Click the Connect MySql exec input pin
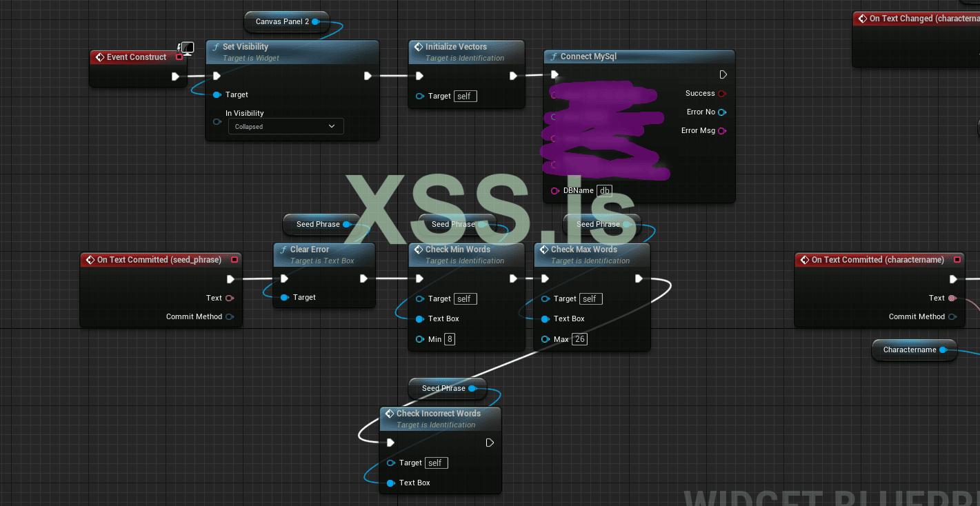 [554, 74]
